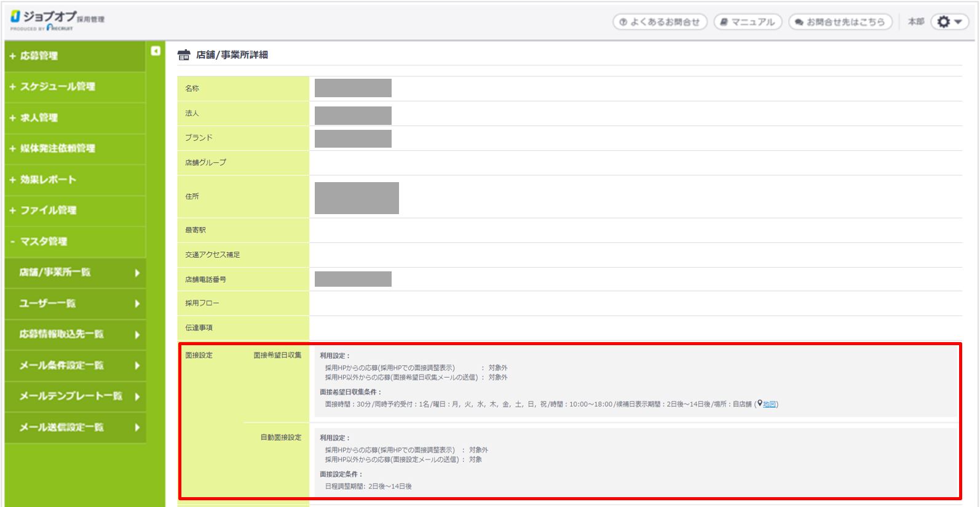Screen dimensions: 980x507
Task: Open the 地図 link in interview conditions
Action: pos(769,404)
